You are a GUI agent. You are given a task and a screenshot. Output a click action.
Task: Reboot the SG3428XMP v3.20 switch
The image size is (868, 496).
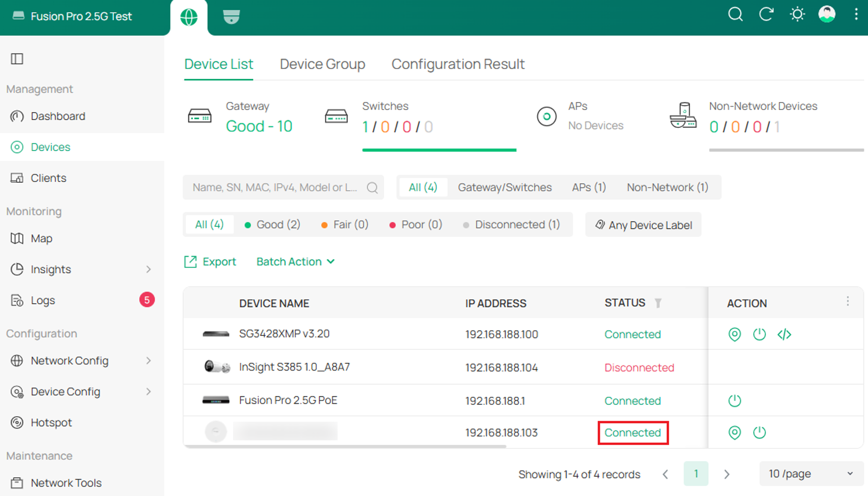pos(759,334)
